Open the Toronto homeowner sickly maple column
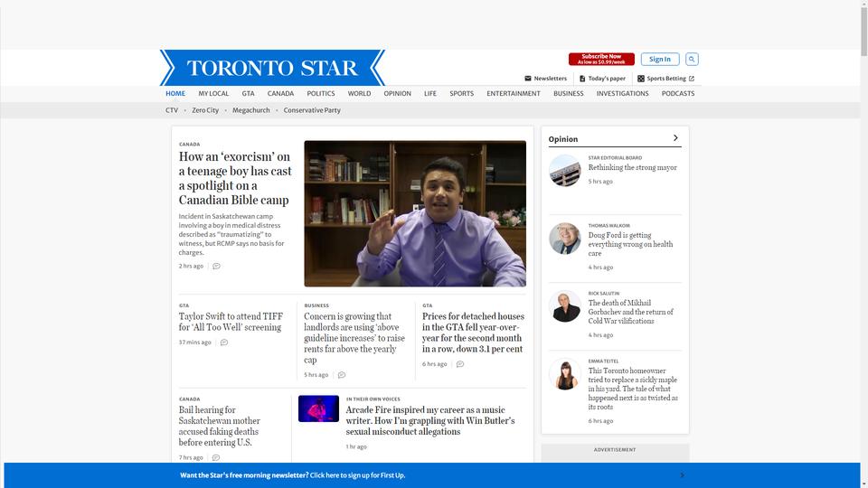The width and height of the screenshot is (868, 488). 633,389
